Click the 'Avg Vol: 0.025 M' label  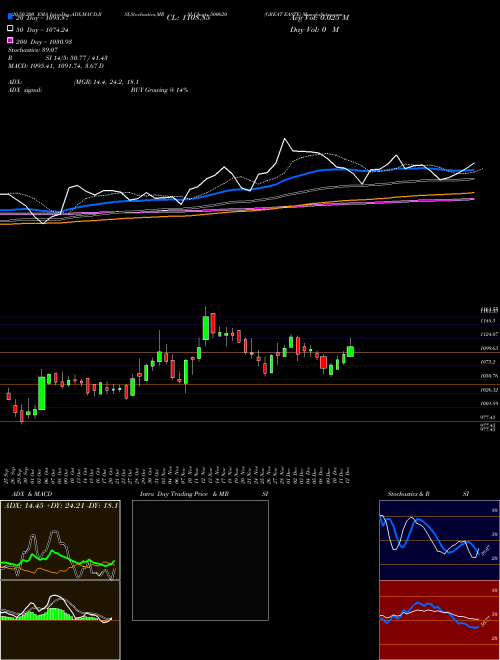coord(319,18)
